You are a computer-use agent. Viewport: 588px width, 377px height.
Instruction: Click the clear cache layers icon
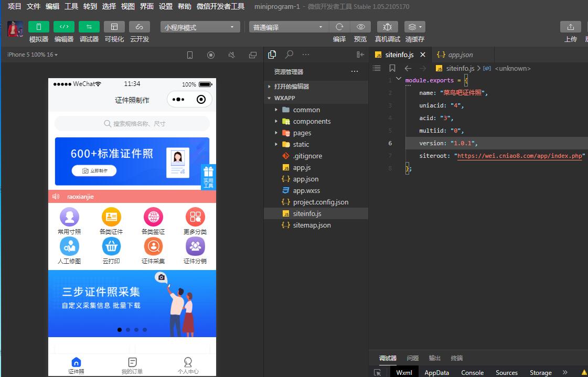tap(414, 27)
